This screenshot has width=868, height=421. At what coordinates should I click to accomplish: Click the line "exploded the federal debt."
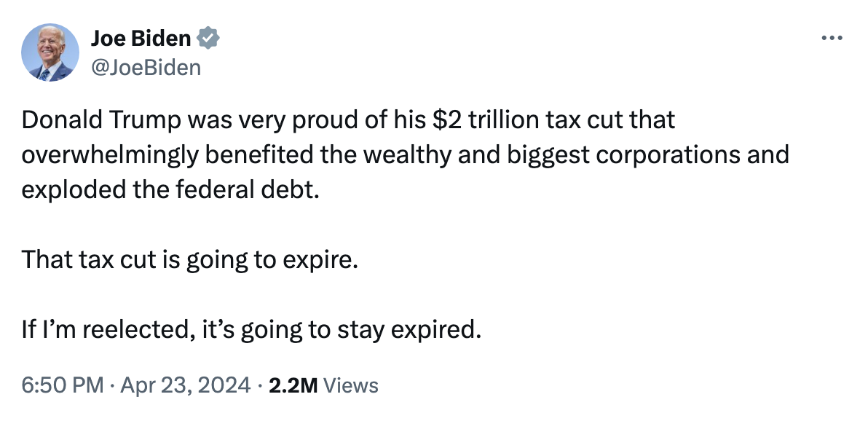click(x=170, y=189)
